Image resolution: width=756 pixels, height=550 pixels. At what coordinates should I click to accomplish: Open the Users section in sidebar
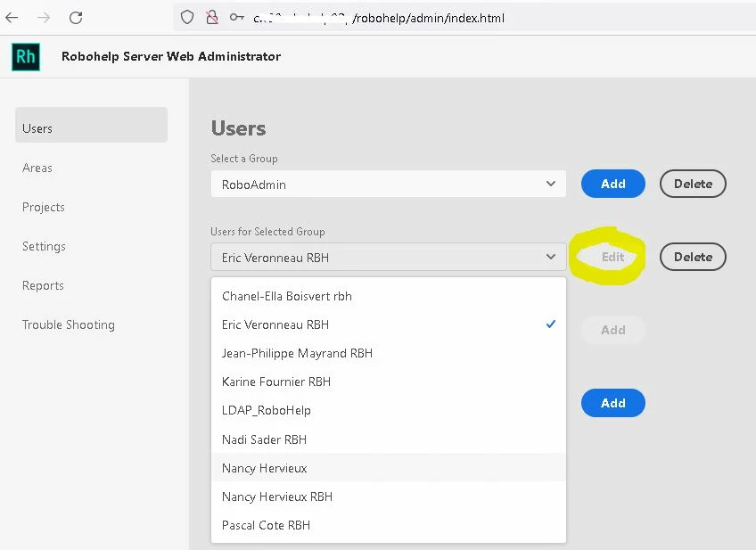point(91,125)
